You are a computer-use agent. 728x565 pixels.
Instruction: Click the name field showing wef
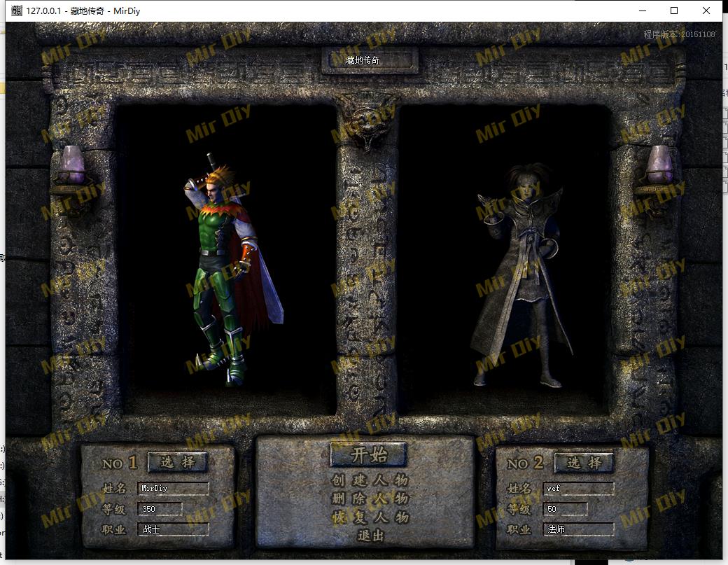point(579,488)
